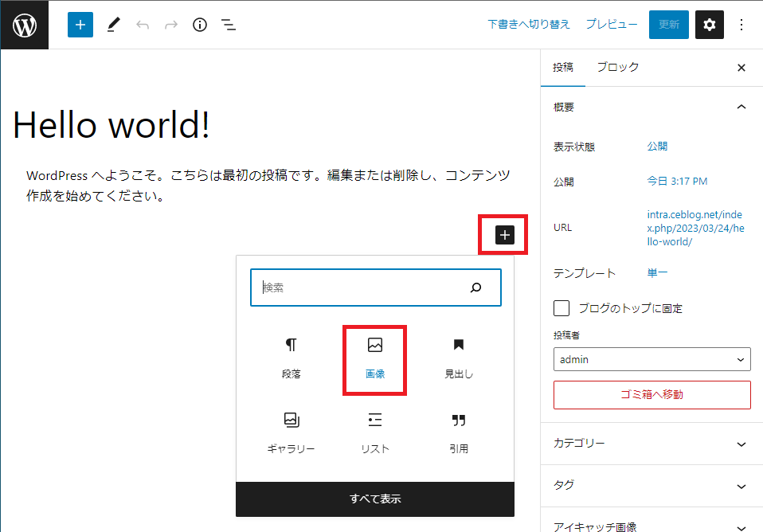
Task: Select the pencil tools icon
Action: point(113,25)
